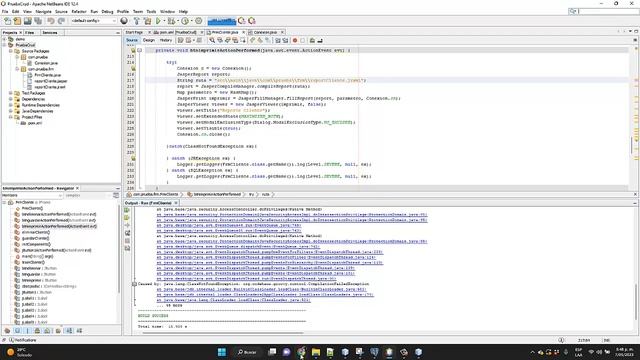
Task: Switch to History view button
Action: tap(166, 40)
